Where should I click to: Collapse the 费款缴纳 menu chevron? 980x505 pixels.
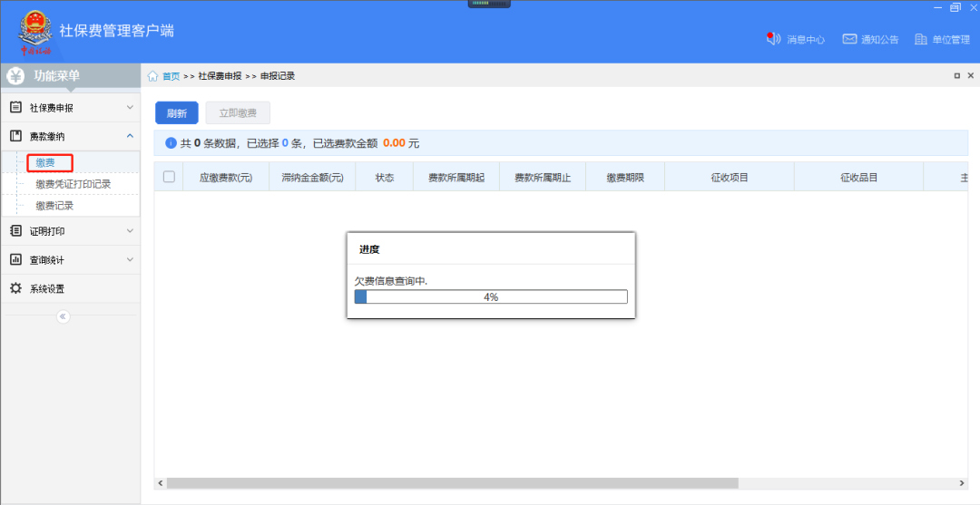pos(130,136)
